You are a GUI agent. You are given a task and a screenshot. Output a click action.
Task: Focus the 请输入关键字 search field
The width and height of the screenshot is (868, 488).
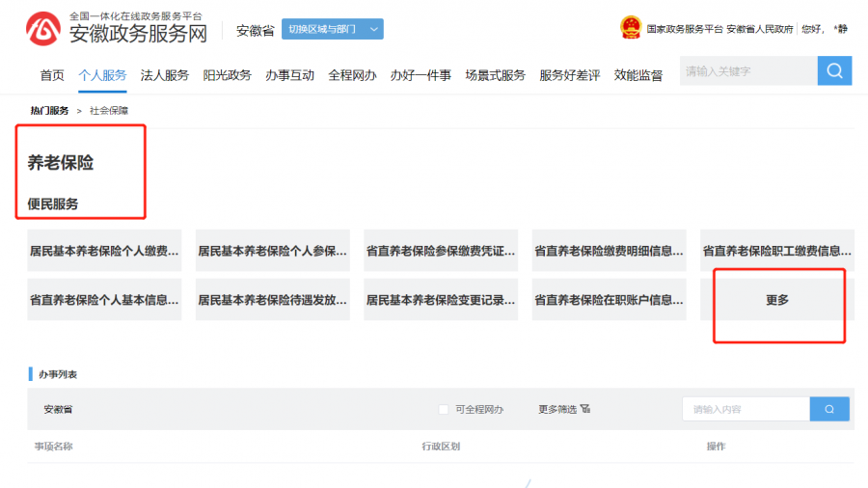tap(748, 70)
